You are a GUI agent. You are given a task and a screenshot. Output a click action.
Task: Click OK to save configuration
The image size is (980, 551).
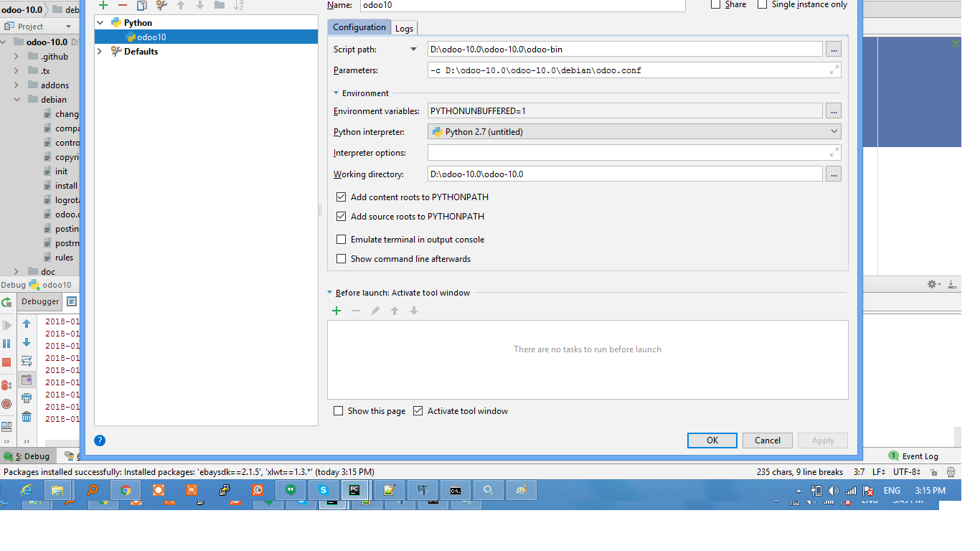712,441
